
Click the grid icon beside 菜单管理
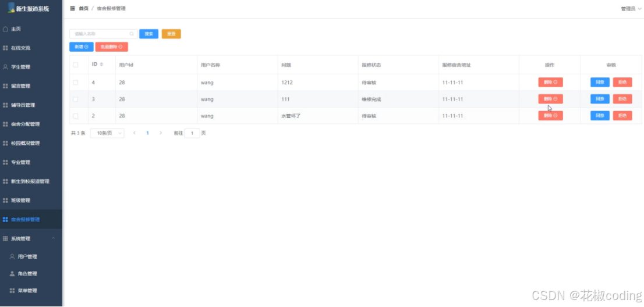point(12,291)
